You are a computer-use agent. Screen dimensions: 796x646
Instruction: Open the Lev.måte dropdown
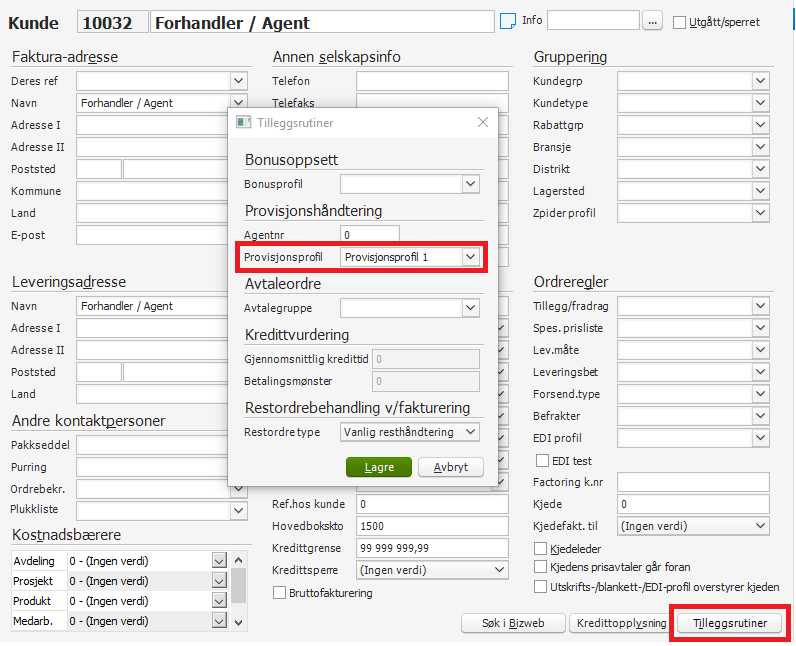(x=760, y=350)
